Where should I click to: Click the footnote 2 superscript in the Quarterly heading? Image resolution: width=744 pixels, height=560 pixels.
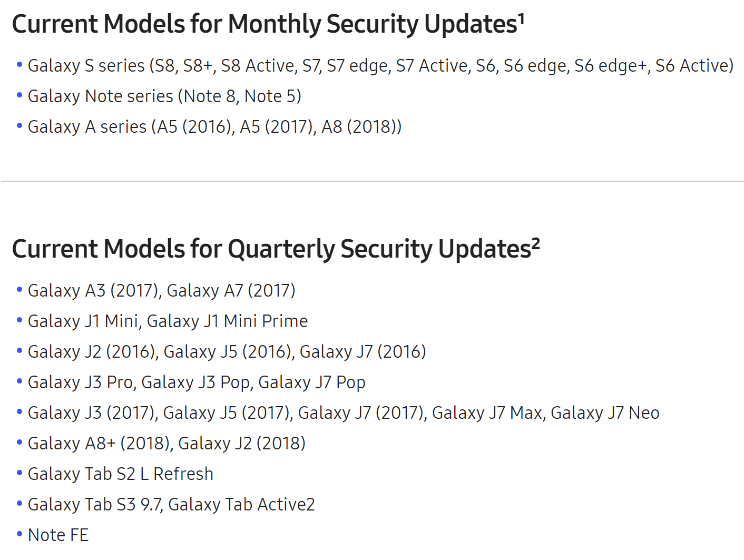(x=536, y=243)
